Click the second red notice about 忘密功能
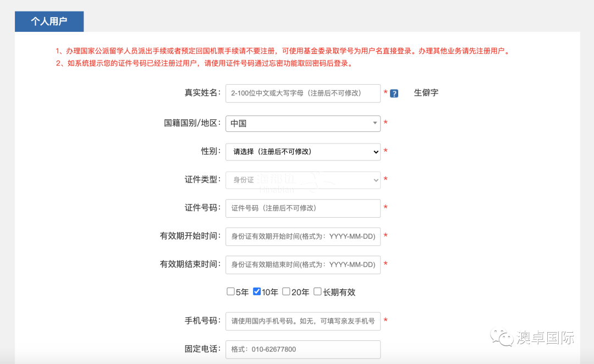The image size is (594, 364). pyautogui.click(x=204, y=63)
